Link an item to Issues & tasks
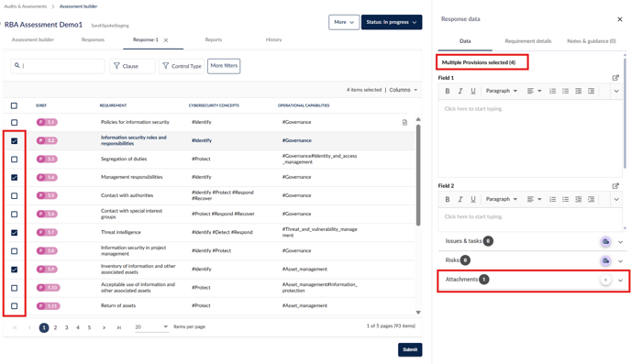Screen dimensions: 631x364 tap(605, 242)
